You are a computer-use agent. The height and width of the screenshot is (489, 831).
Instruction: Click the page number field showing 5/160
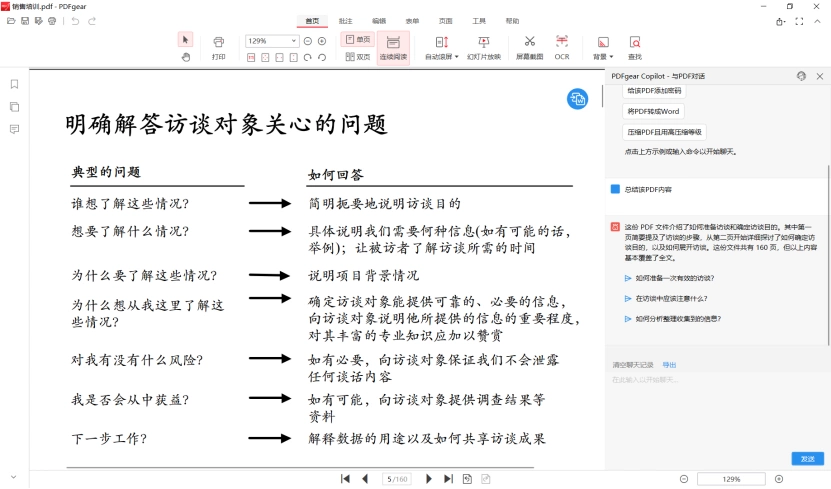click(x=397, y=479)
